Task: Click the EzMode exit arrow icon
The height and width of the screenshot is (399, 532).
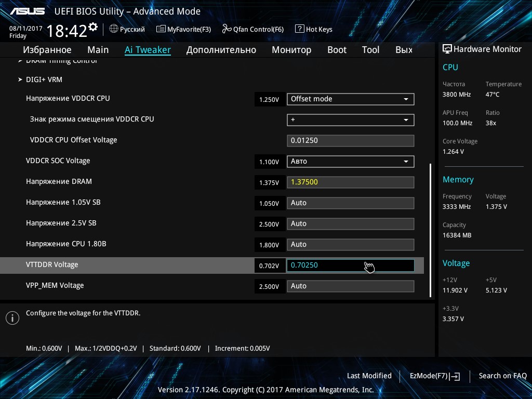Action: pyautogui.click(x=455, y=376)
